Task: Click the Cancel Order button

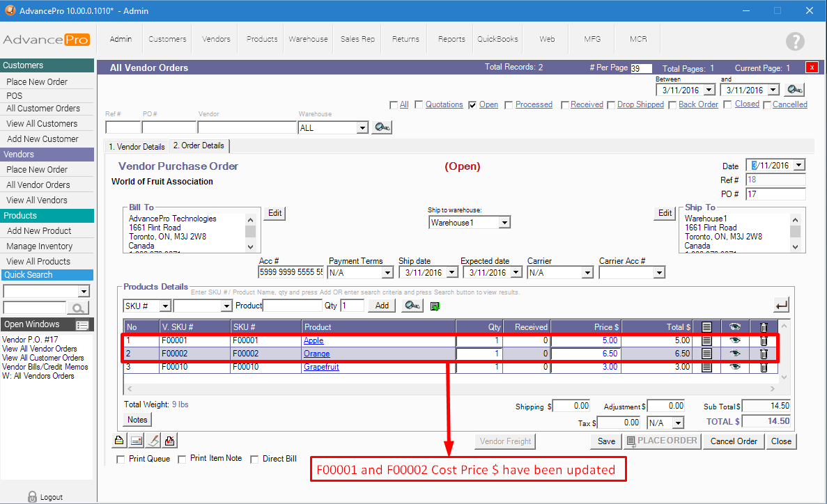Action: (733, 441)
